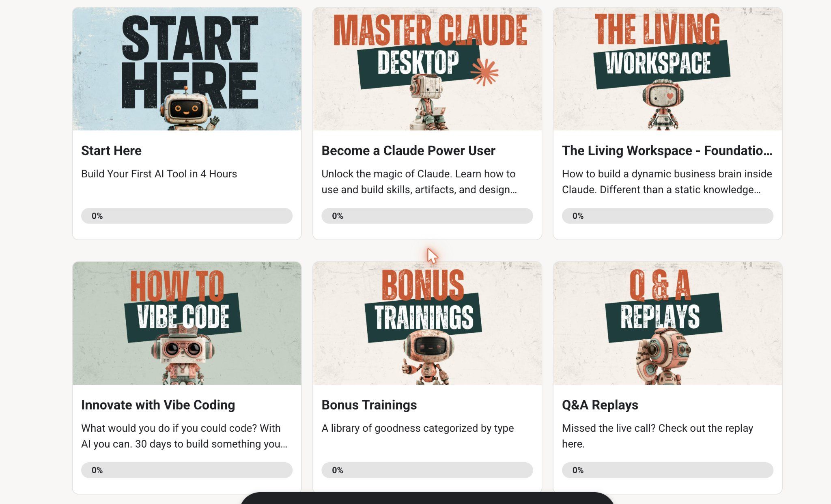Click "A library of goodness categorized by type"
This screenshot has height=504, width=831.
coord(418,428)
